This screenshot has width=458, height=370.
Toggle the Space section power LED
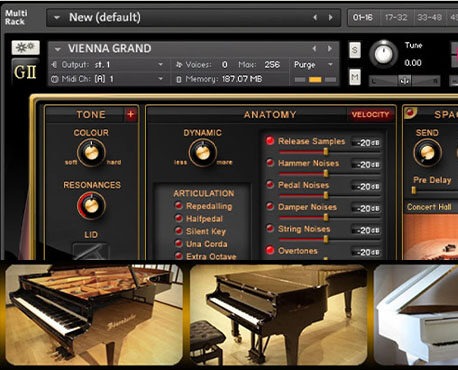pos(410,113)
